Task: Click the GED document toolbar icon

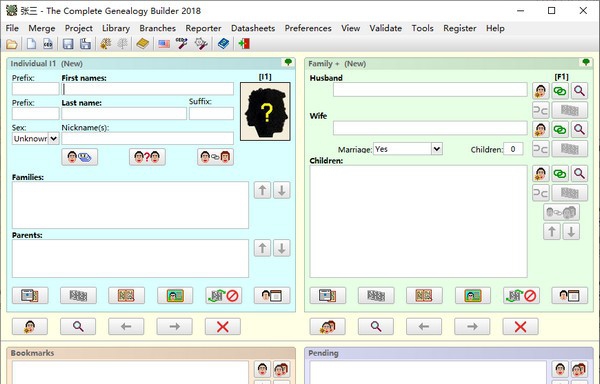Action: point(47,44)
